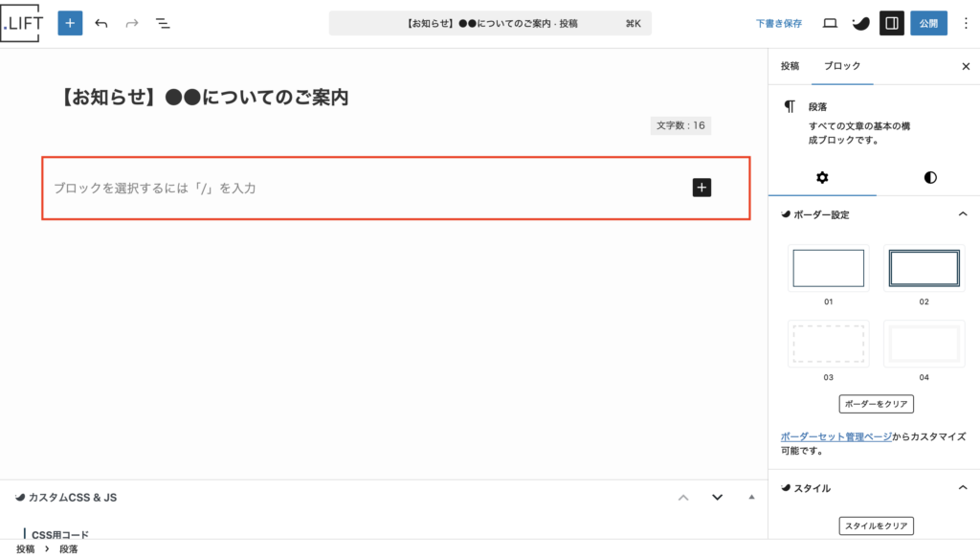Image resolution: width=980 pixels, height=558 pixels.
Task: Click the SWELL bird icon in toolbar
Action: coord(860,23)
